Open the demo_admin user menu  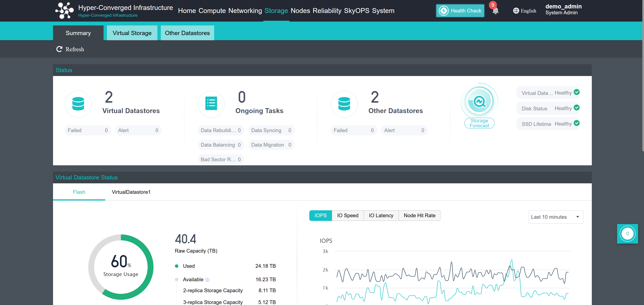[563, 9]
